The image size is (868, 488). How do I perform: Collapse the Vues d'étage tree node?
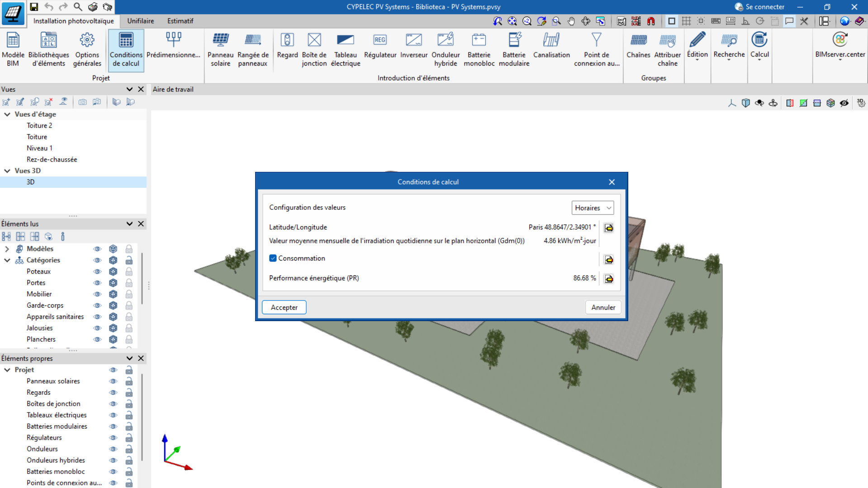7,114
